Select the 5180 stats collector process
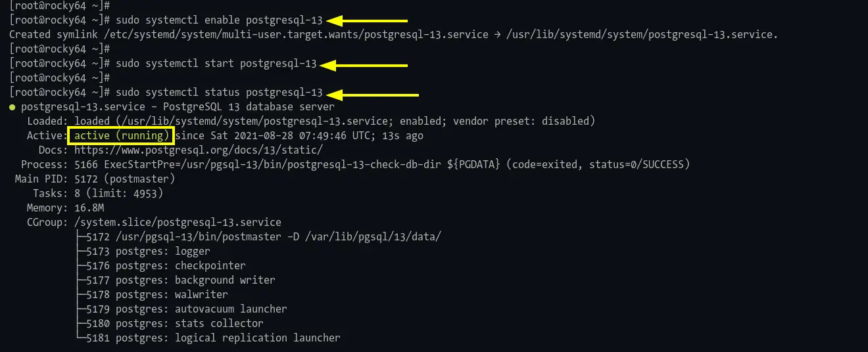868x352 pixels. tap(170, 323)
